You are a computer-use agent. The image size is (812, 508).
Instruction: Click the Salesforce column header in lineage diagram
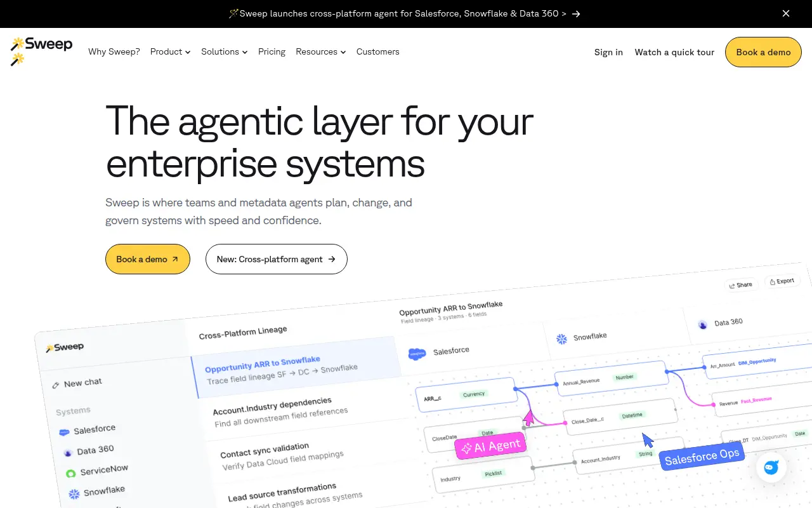tap(439, 352)
